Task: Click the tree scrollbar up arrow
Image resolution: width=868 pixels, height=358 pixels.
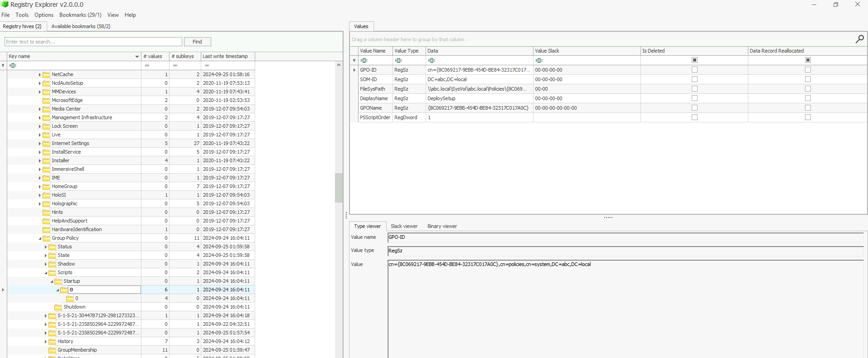Action: pyautogui.click(x=339, y=65)
